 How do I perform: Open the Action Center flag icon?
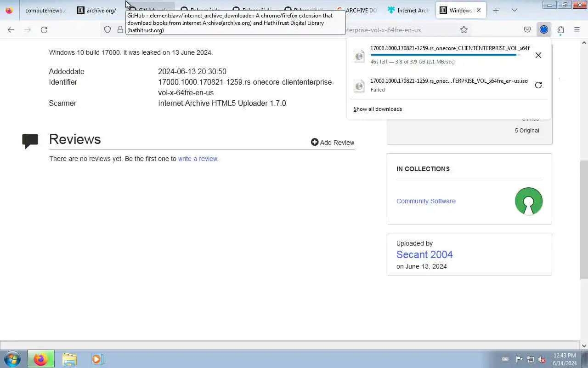[519, 359]
